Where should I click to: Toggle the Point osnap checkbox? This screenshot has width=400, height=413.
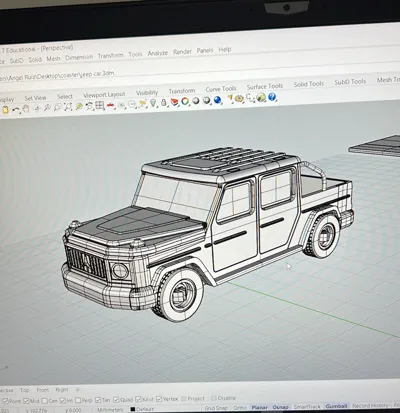click(x=5, y=401)
